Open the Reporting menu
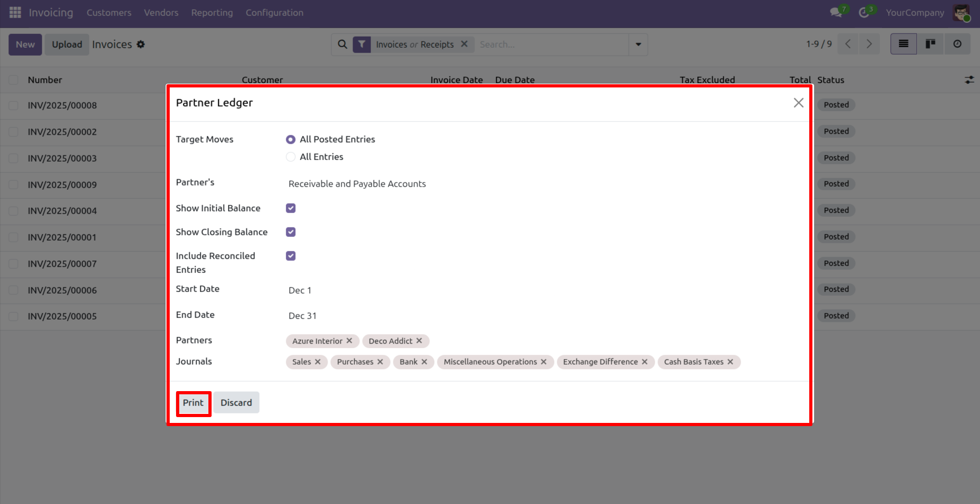 pyautogui.click(x=212, y=13)
